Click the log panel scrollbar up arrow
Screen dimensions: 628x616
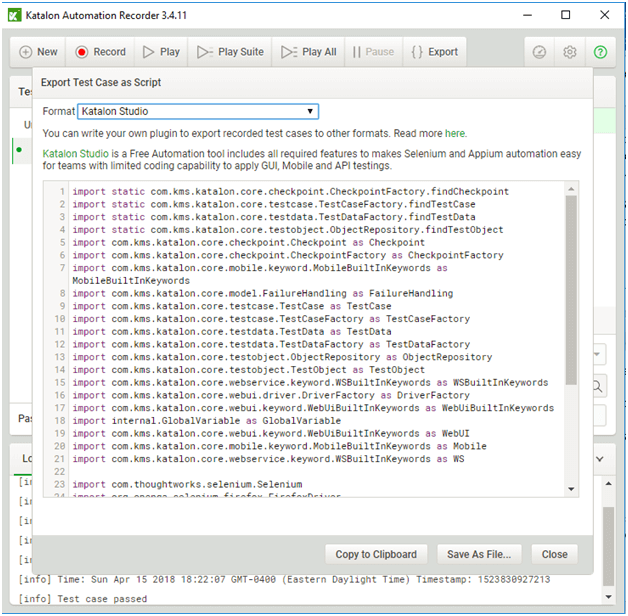tap(608, 484)
